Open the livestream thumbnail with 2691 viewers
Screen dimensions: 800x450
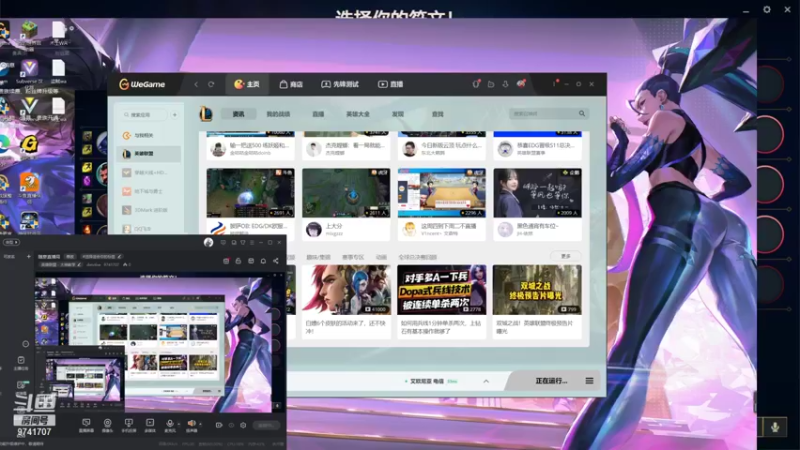coord(251,193)
